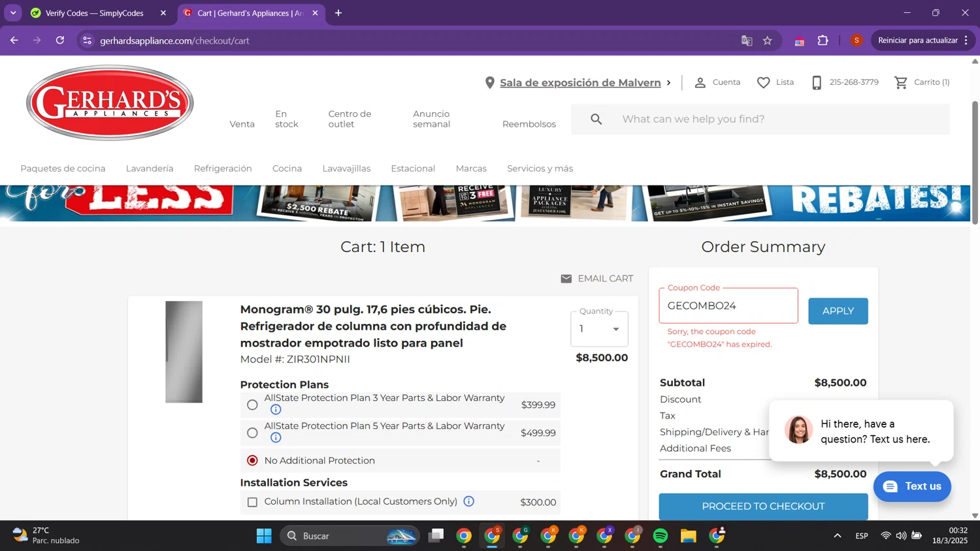Open the Centro de outlet link
Image resolution: width=980 pixels, height=551 pixels.
coord(350,119)
